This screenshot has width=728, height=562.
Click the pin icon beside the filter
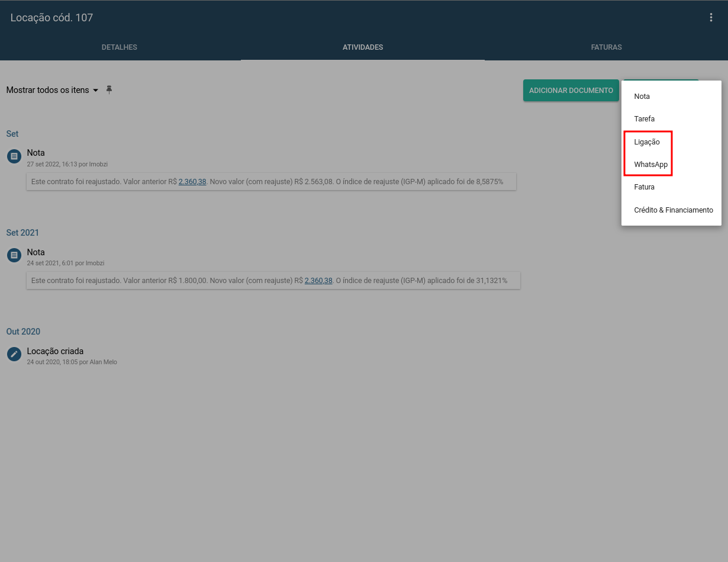109,90
